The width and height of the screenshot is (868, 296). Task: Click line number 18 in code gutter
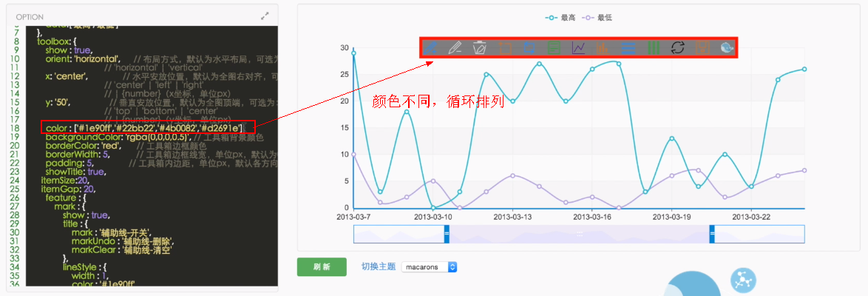pyautogui.click(x=16, y=129)
